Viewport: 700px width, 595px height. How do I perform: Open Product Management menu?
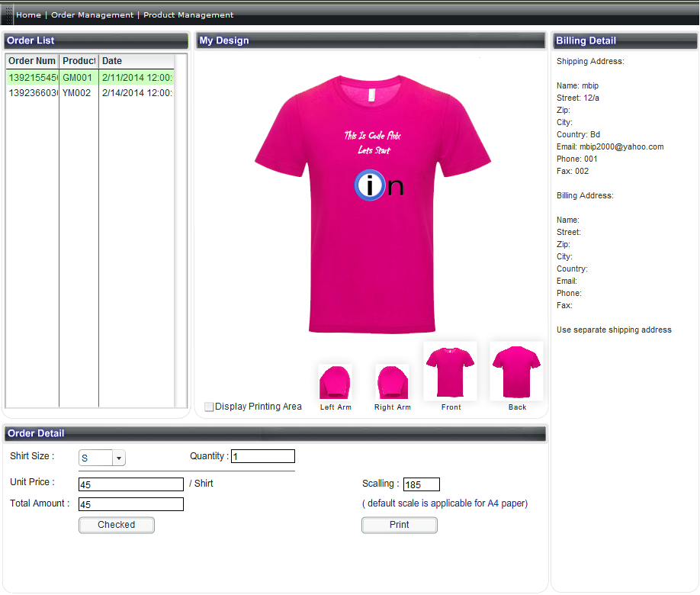pyautogui.click(x=188, y=14)
